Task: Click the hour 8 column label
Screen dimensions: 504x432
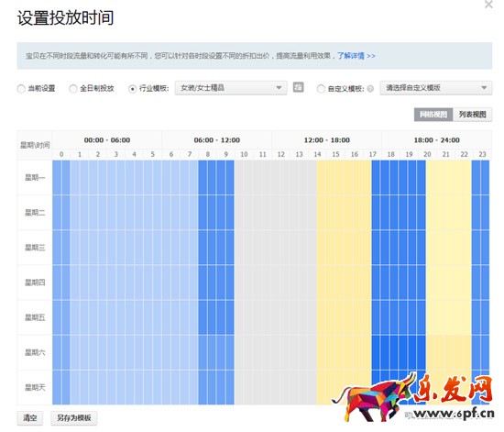Action: (x=208, y=154)
